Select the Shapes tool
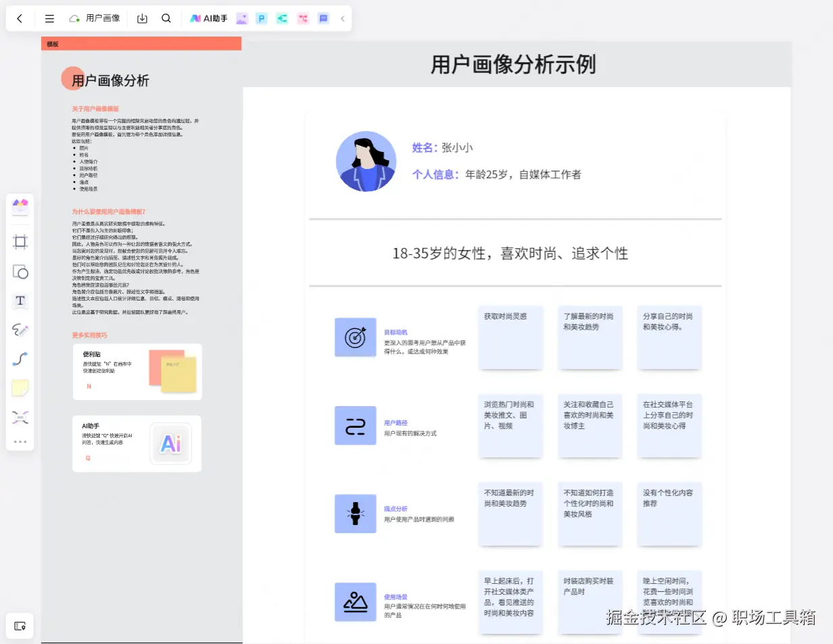The image size is (833, 644). click(20, 272)
